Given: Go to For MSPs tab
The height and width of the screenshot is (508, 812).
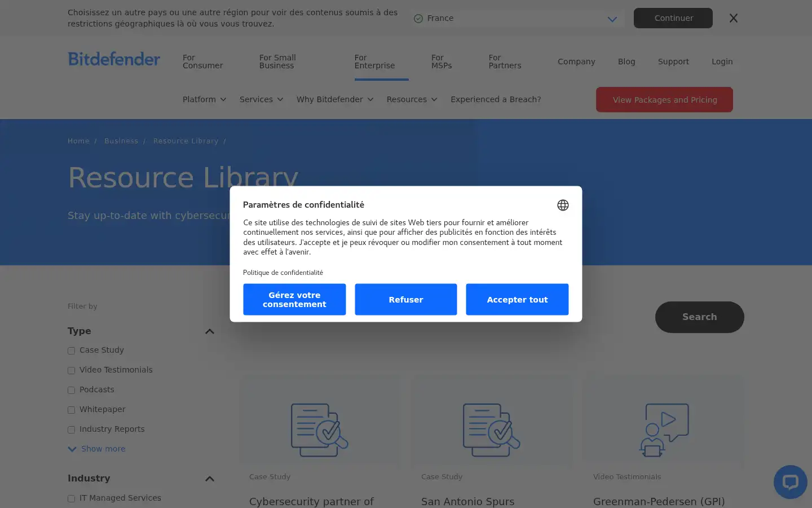Looking at the screenshot, I should tap(442, 62).
